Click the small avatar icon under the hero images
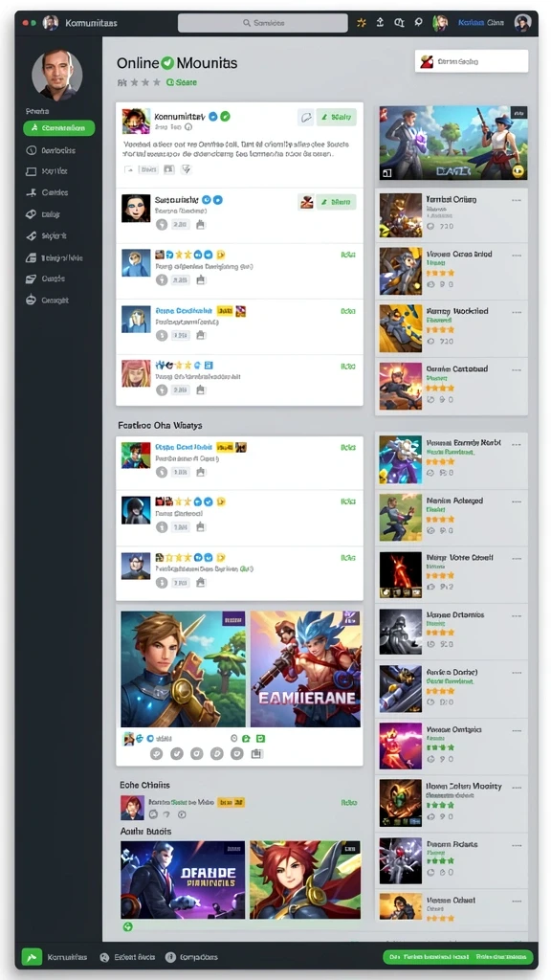 point(129,739)
